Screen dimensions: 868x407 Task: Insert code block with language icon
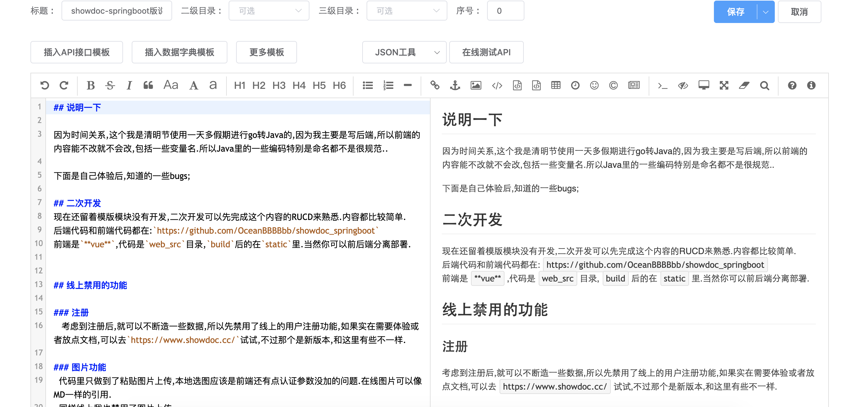click(x=537, y=85)
